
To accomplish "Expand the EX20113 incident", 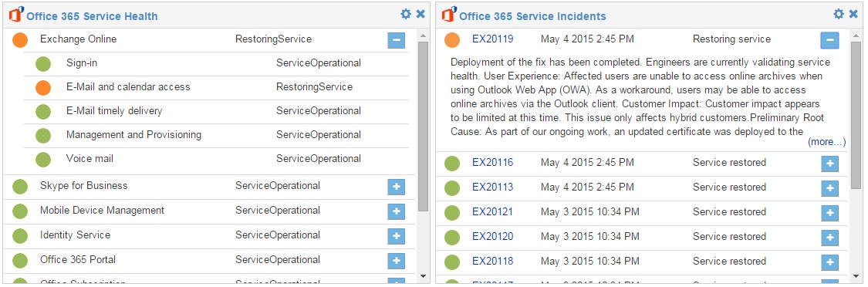I will click(829, 188).
